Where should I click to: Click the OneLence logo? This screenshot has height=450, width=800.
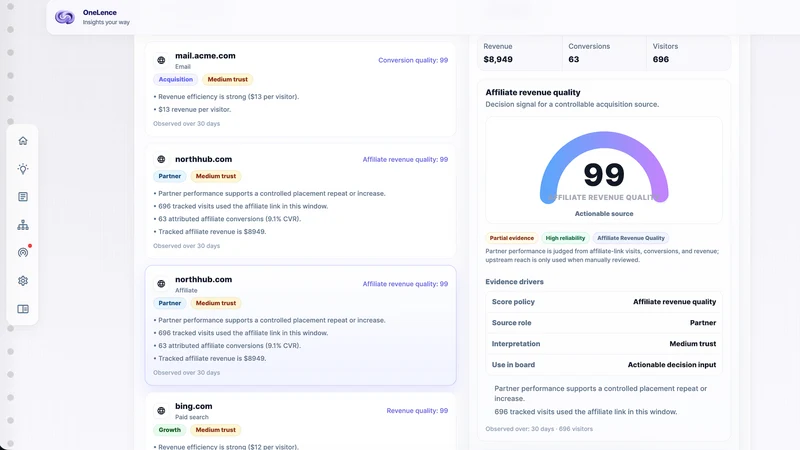(65, 17)
